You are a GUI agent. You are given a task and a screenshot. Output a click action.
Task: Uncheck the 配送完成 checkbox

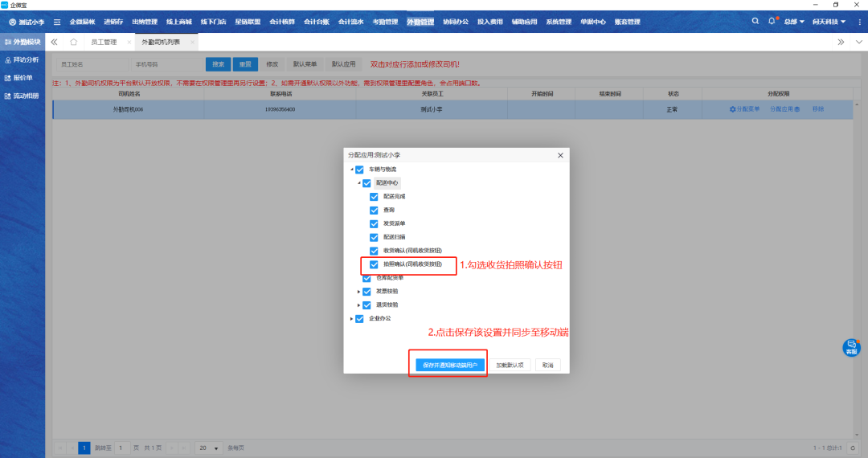click(374, 196)
